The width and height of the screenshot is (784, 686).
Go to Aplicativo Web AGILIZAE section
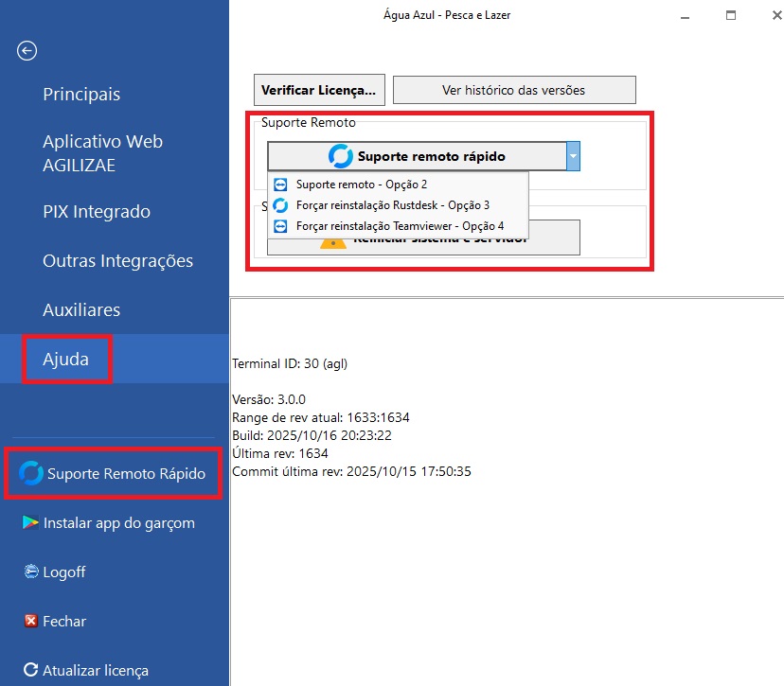(x=102, y=152)
